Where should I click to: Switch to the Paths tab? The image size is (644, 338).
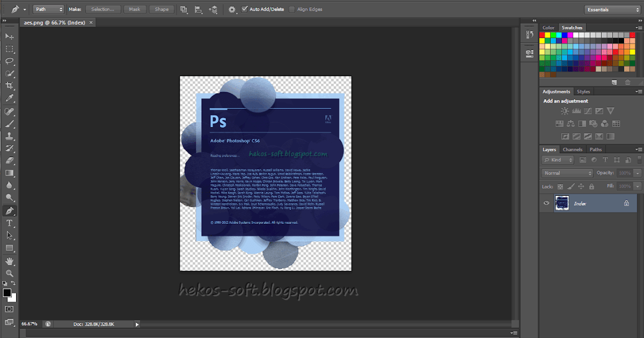[x=596, y=149]
